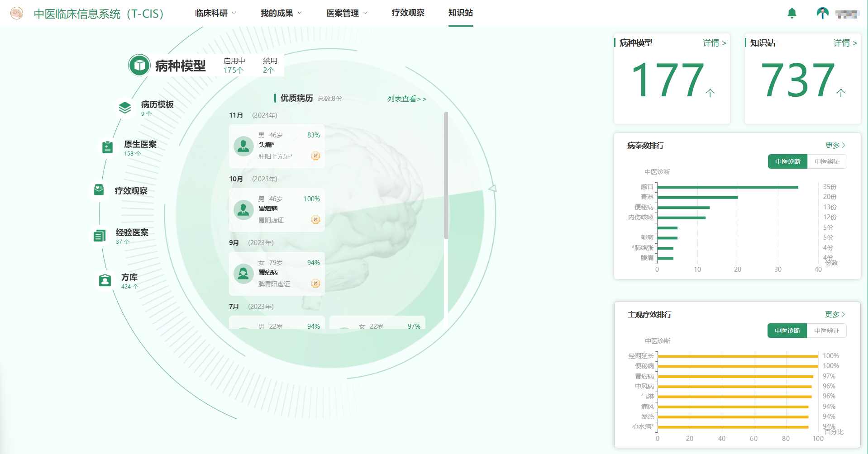Open 详情 on the 病种模型 card
Image resolution: width=868 pixels, height=454 pixels.
pos(713,43)
